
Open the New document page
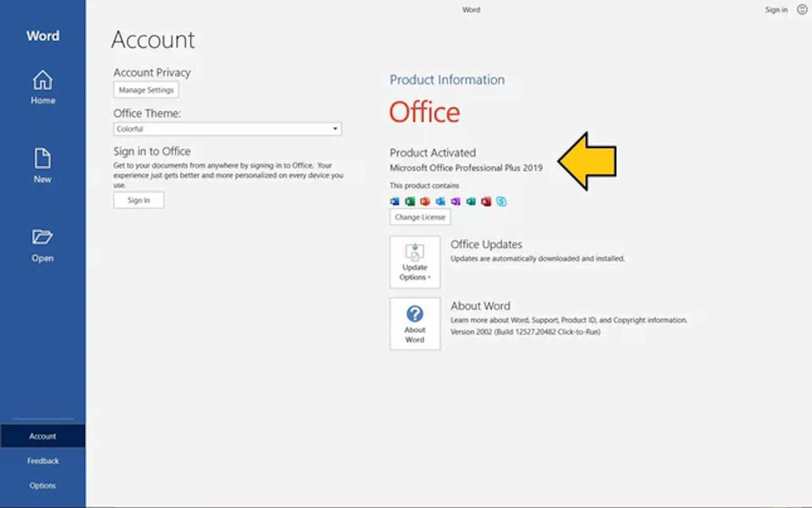pos(43,166)
